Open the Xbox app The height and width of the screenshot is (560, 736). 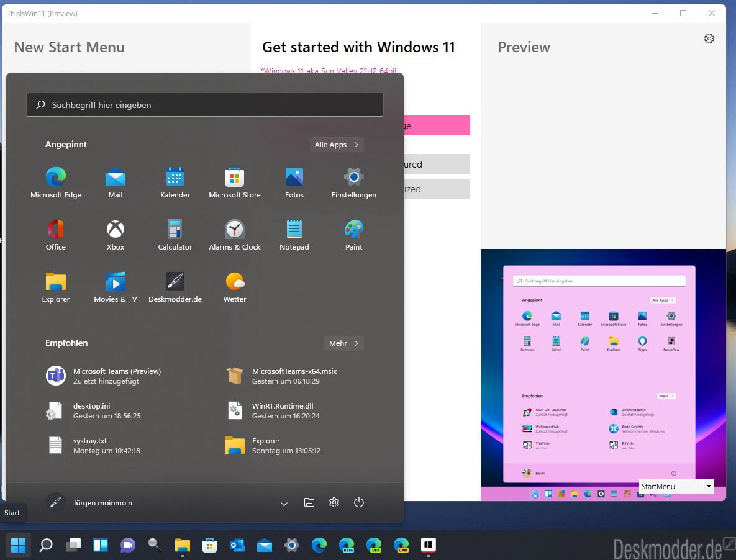click(116, 235)
